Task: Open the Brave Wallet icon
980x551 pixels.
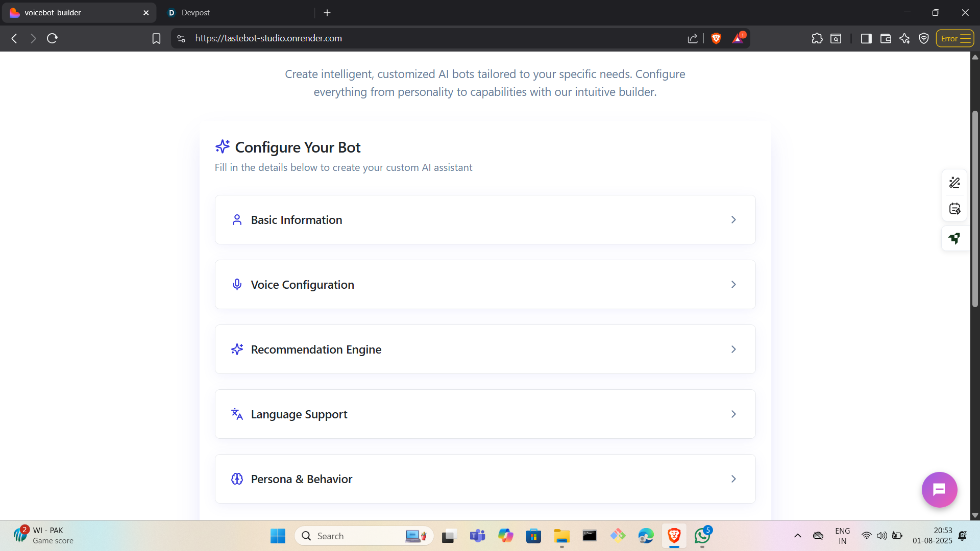Action: click(886, 38)
